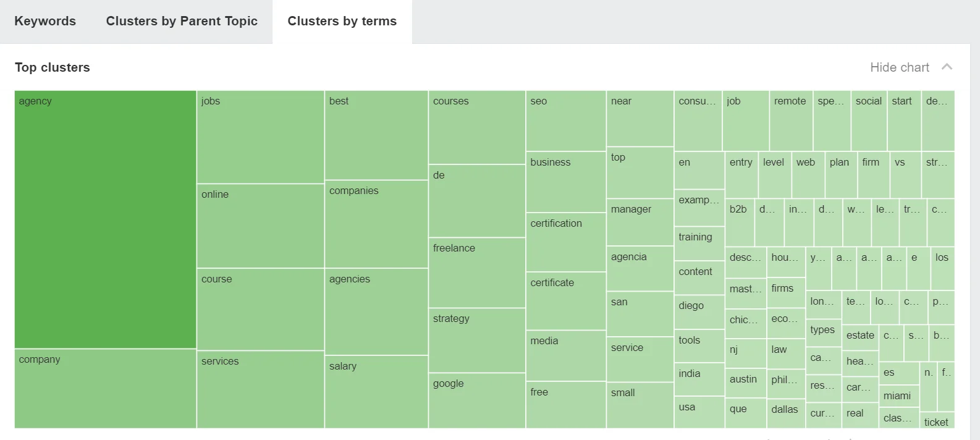Select the agency cluster block
The width and height of the screenshot is (980, 440).
[104, 219]
